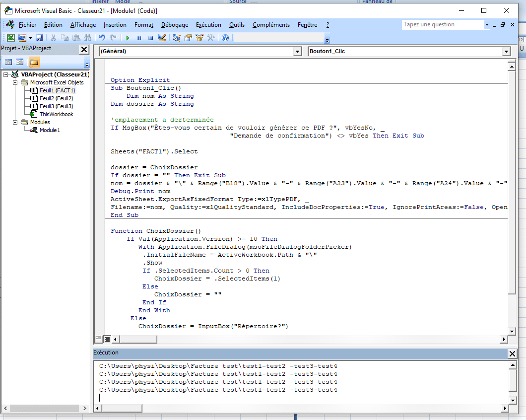Image resolution: width=526 pixels, height=420 pixels.
Task: Open the Débogage menu
Action: [174, 25]
